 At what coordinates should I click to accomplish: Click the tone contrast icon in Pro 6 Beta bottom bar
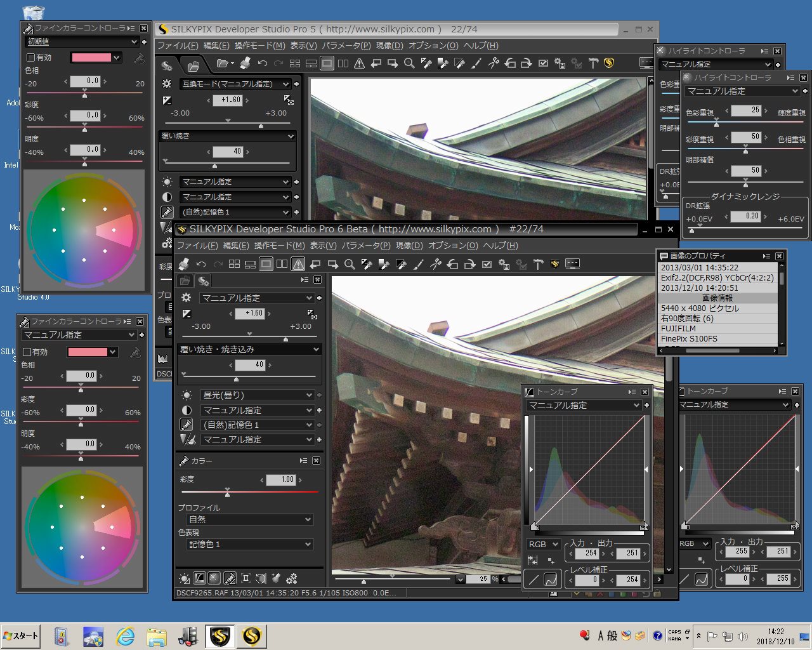pos(199,578)
